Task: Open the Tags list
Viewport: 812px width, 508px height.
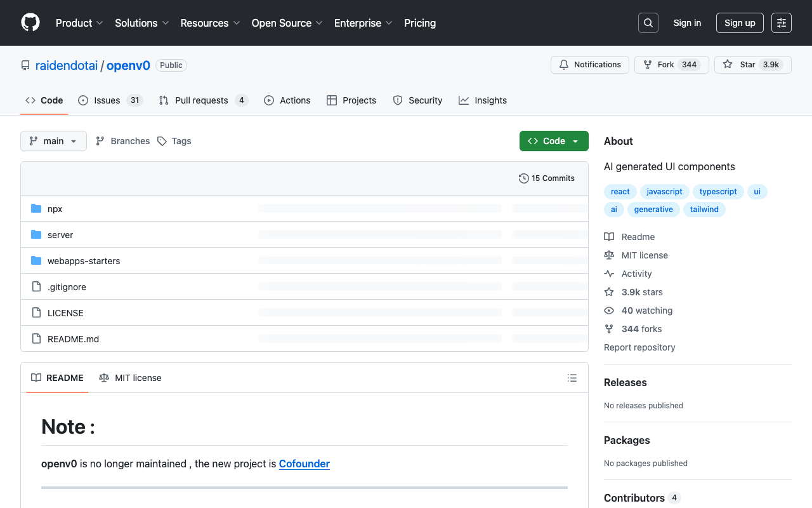Action: coord(174,141)
